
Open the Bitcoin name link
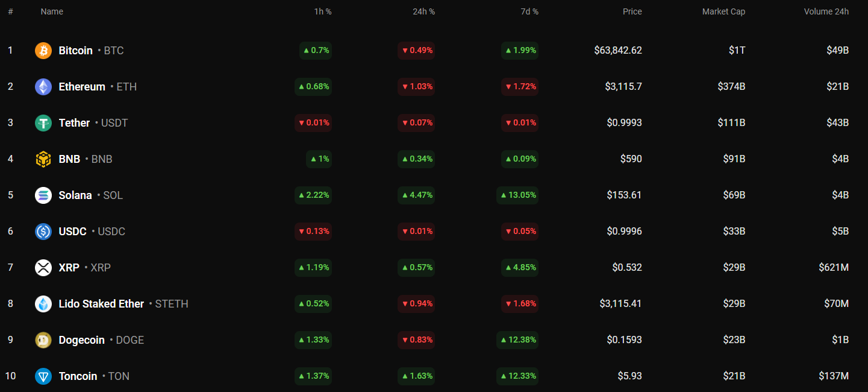point(76,51)
